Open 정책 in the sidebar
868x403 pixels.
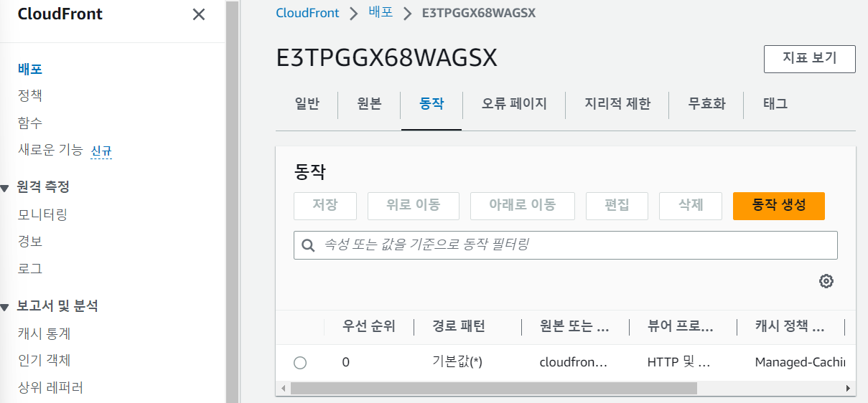(x=30, y=96)
